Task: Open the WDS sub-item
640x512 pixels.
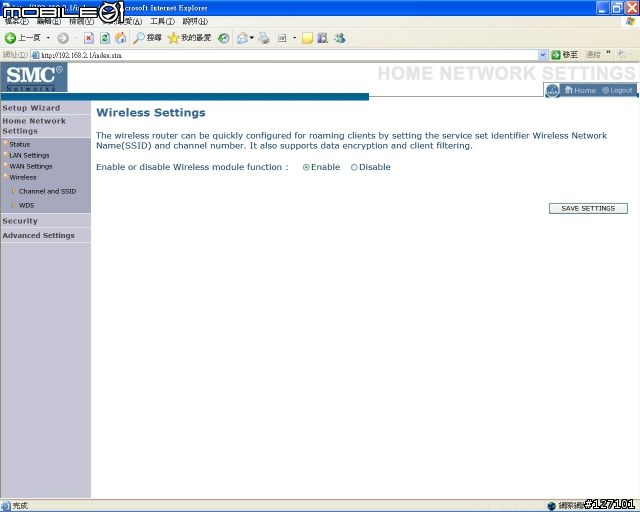Action: [27, 205]
